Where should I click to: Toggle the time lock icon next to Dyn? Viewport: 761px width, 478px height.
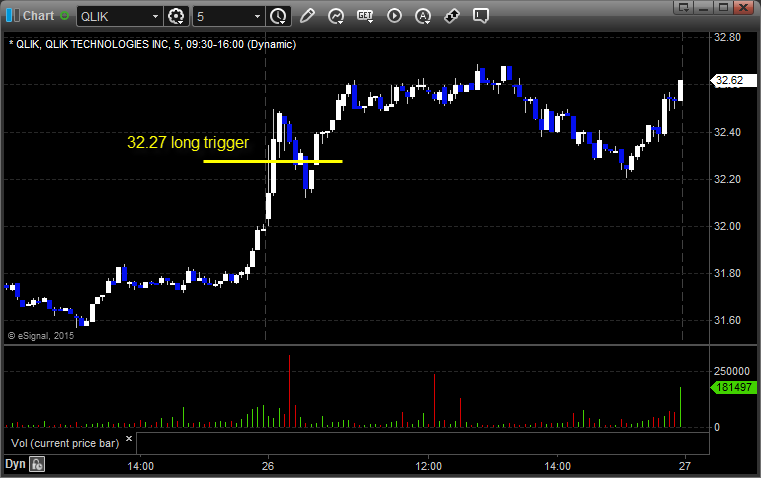click(x=37, y=464)
